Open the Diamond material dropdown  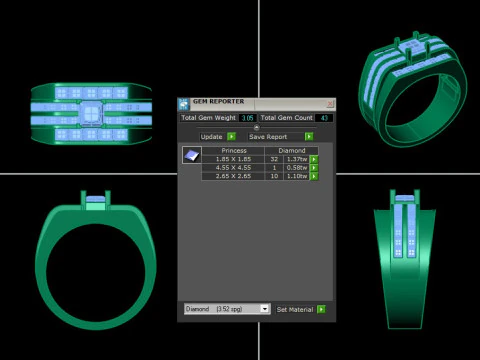264,309
